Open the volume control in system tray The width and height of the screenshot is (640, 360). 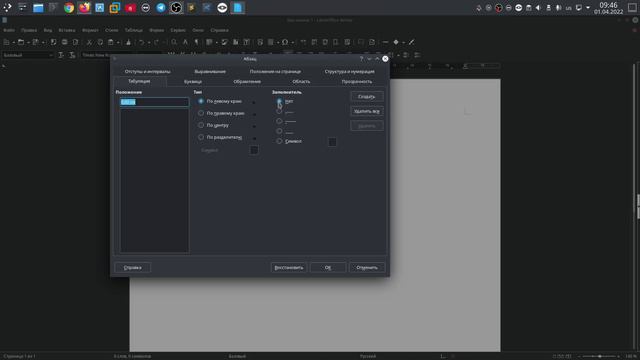pyautogui.click(x=538, y=8)
